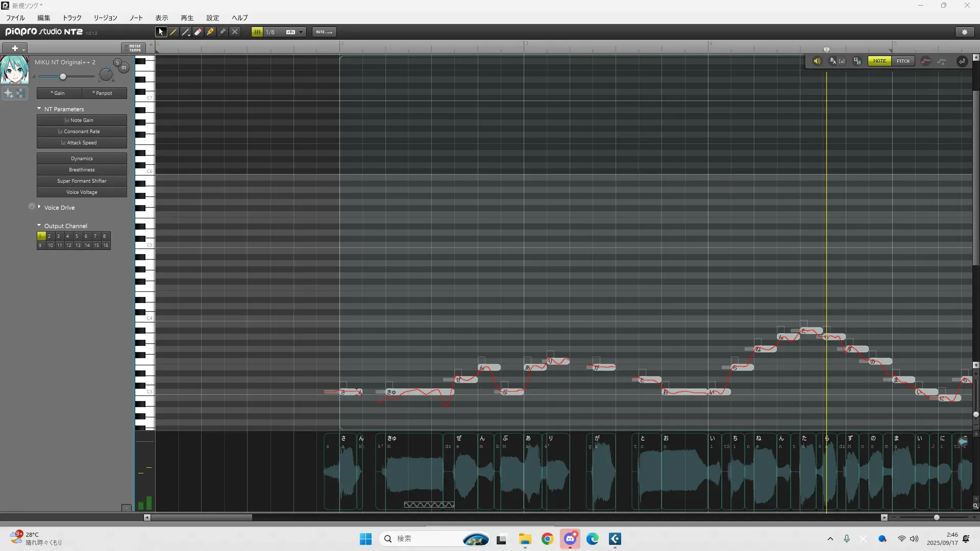Collapse the NT Parameters section

click(x=39, y=109)
